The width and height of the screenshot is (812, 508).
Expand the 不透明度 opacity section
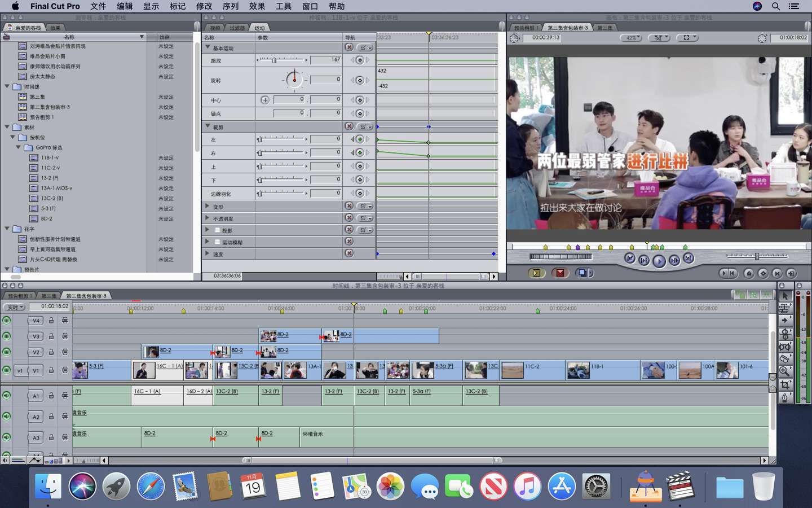[x=208, y=218]
